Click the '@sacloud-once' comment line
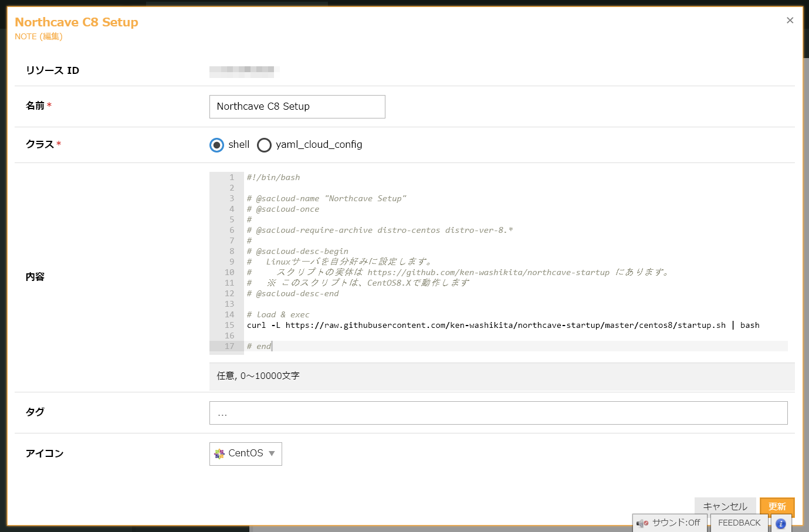The image size is (809, 532). (x=283, y=209)
